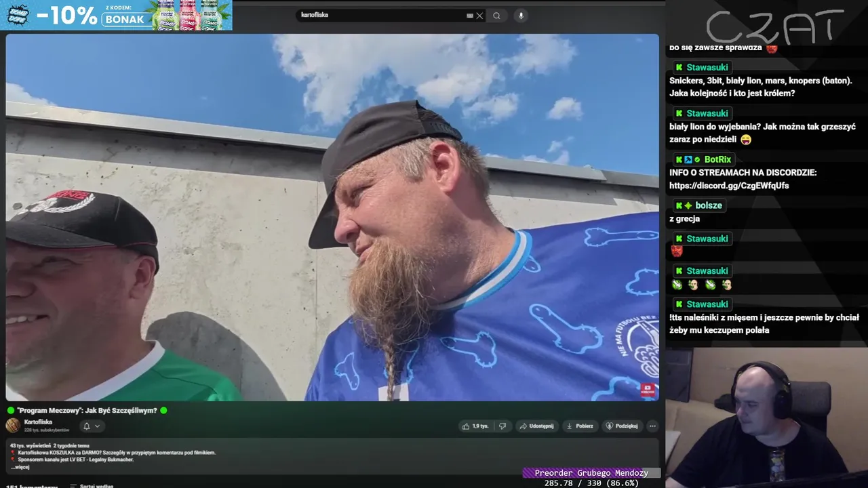Expand the notification bell dropdown chevron

tap(98, 426)
